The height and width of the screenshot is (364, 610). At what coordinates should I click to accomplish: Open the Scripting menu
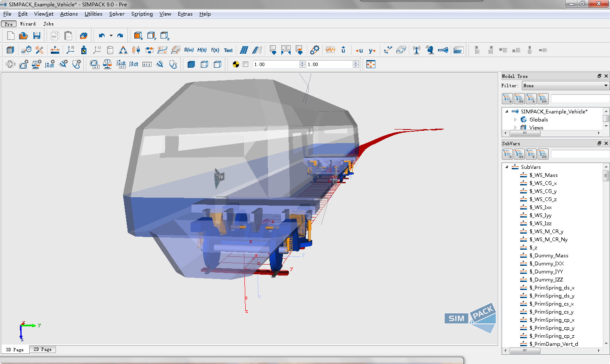(x=142, y=14)
